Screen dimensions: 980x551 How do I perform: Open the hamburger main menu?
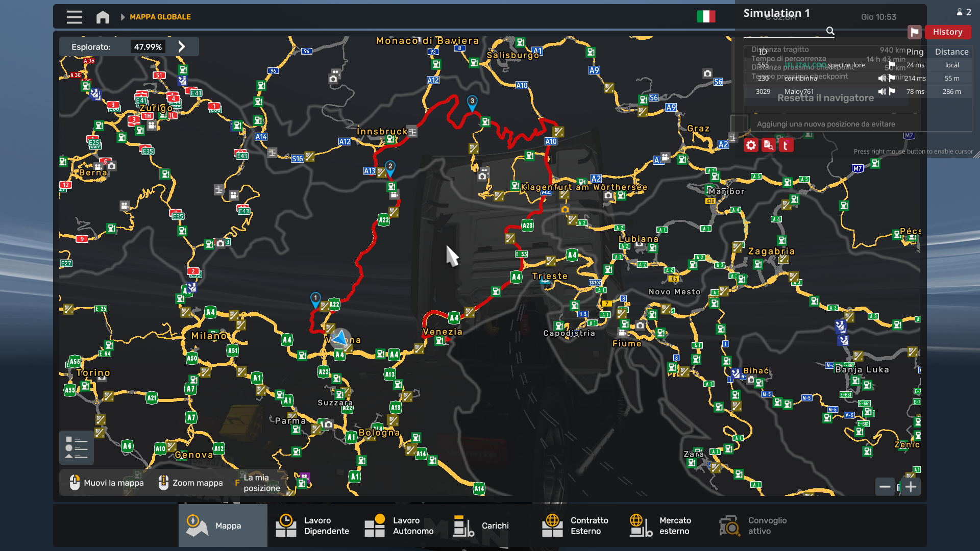[74, 17]
